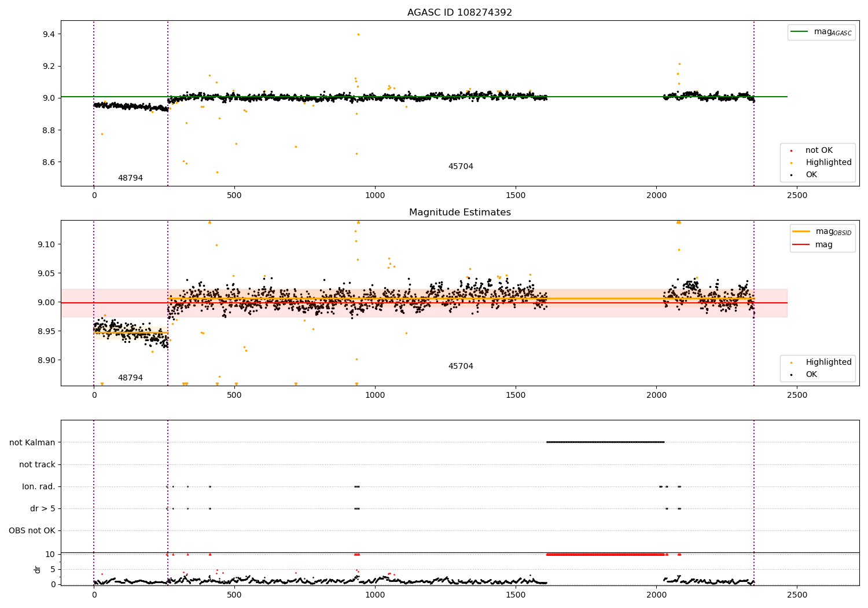Viewport: 868px width, 608px height.
Task: Click the 9.10 y-axis tick of the middle plot
Action: [x=46, y=244]
